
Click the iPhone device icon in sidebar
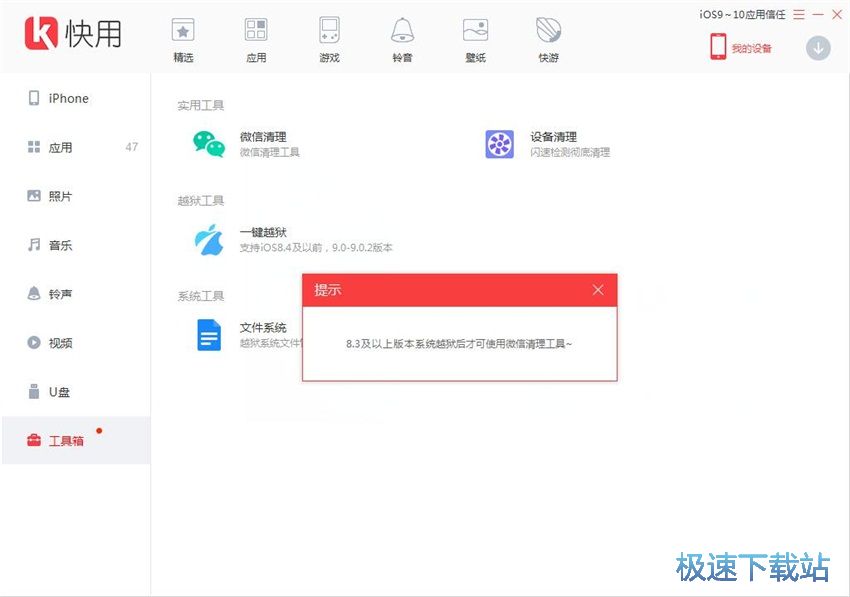click(x=34, y=98)
